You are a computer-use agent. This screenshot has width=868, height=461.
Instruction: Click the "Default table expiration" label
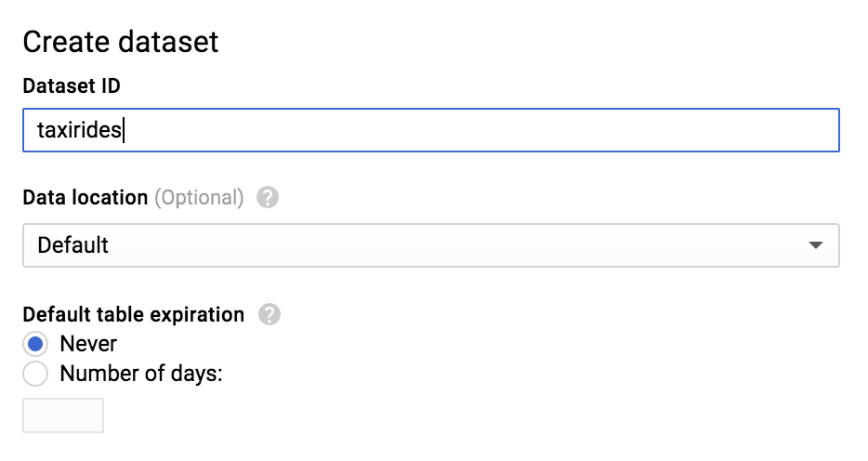(x=133, y=314)
